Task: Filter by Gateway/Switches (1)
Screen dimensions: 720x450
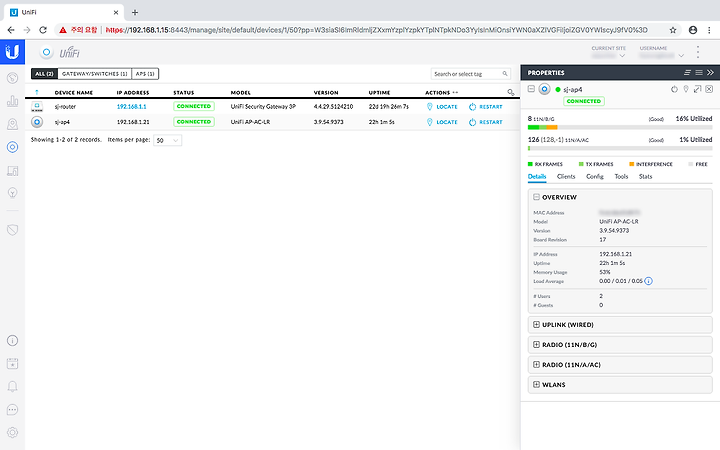Action: tap(95, 73)
